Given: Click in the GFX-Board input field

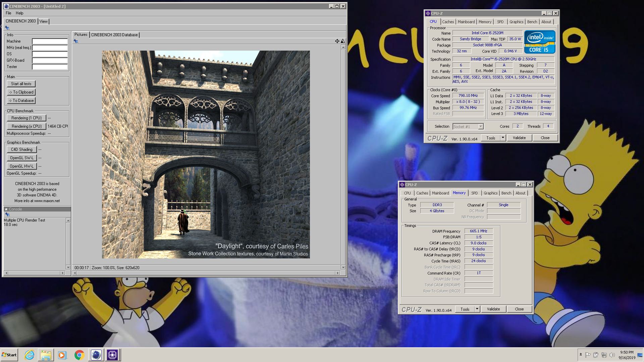Looking at the screenshot, I should coord(50,60).
